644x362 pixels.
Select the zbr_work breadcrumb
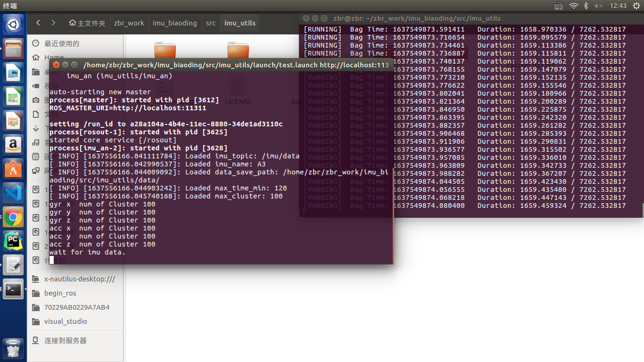coord(129,22)
